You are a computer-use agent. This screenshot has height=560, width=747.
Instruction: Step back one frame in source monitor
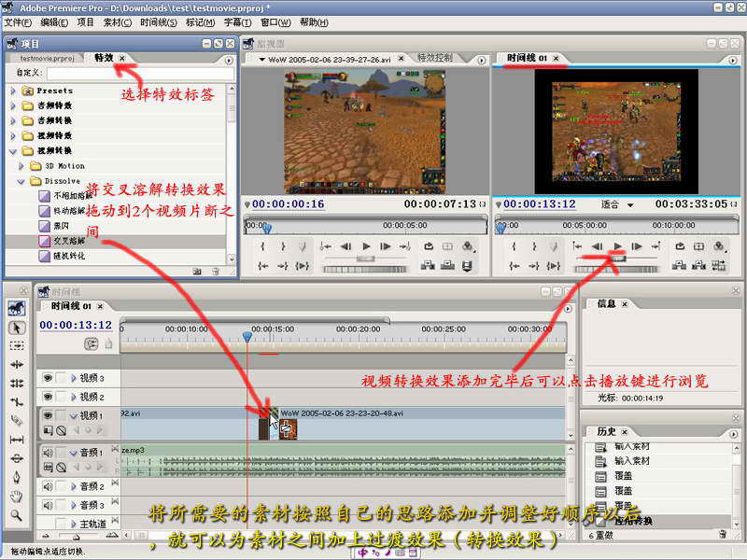345,246
